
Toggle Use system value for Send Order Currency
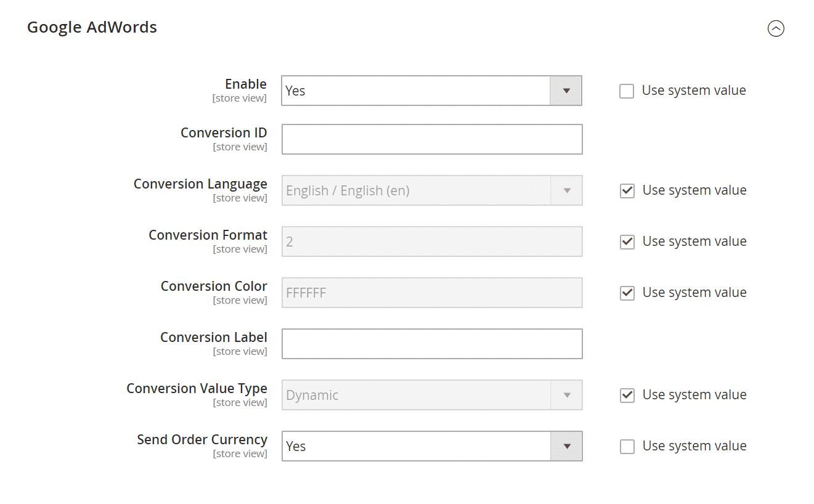point(627,447)
